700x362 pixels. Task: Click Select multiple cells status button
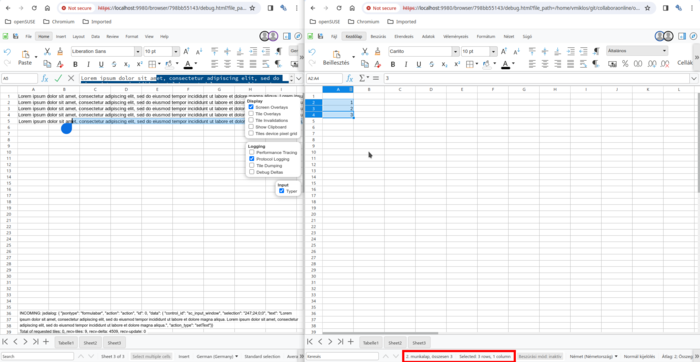(x=151, y=357)
